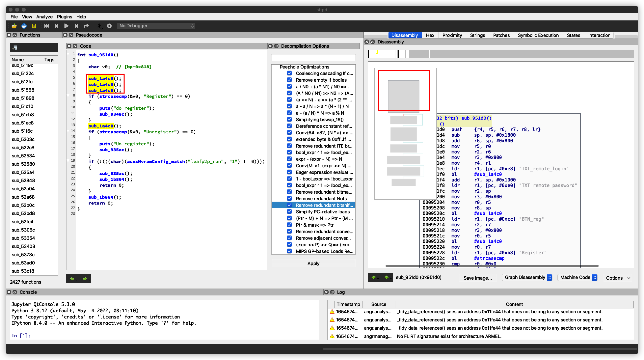The width and height of the screenshot is (644, 360).
Task: Uncheck the Remove empty If bodies optimization
Action: tap(289, 80)
